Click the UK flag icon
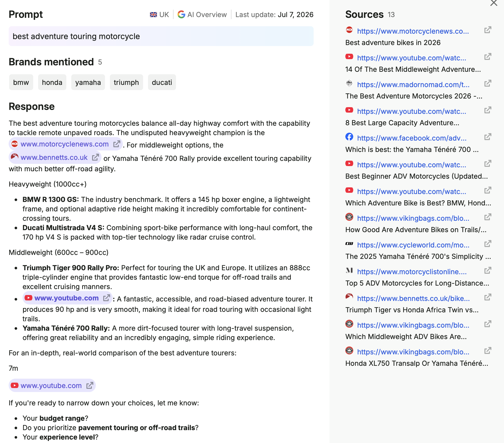This screenshot has height=443, width=504. click(153, 15)
